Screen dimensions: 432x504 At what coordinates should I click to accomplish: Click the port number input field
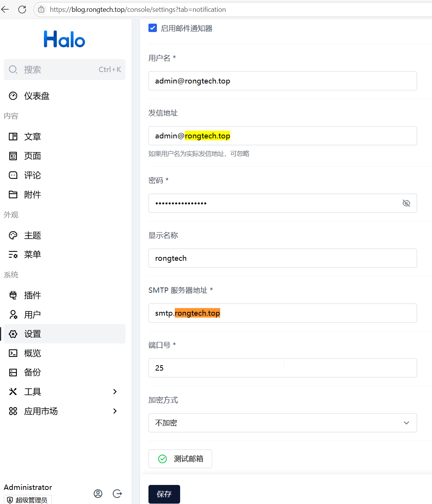pyautogui.click(x=282, y=368)
